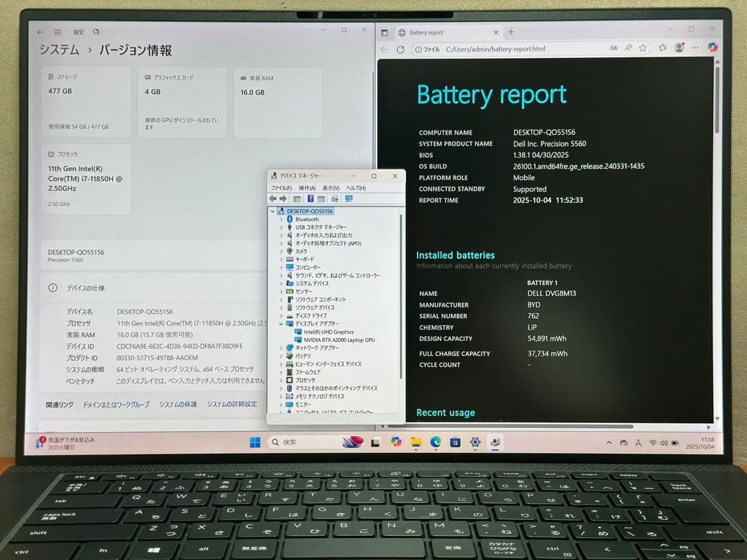
Task: Expand the Bluetooth tree node
Action: click(281, 219)
